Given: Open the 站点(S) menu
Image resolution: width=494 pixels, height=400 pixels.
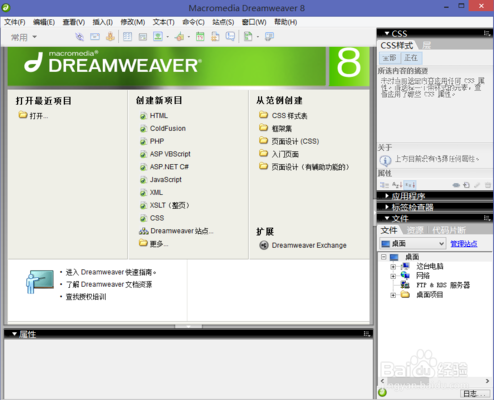Looking at the screenshot, I should pyautogui.click(x=223, y=22).
